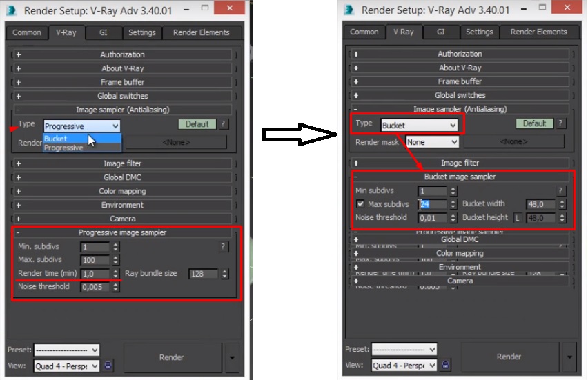Open the Render mask dropdown in right window
This screenshot has height=380, width=588.
click(433, 142)
